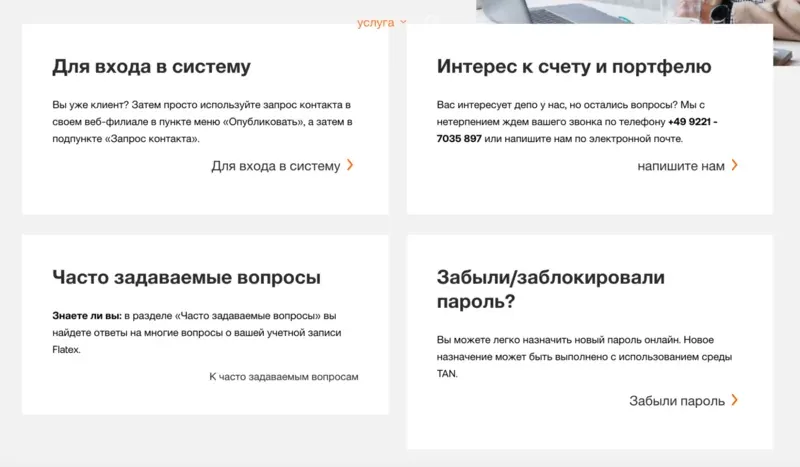Image resolution: width=800 pixels, height=467 pixels.
Task: Open the "Забыли пароль" link
Action: click(677, 401)
